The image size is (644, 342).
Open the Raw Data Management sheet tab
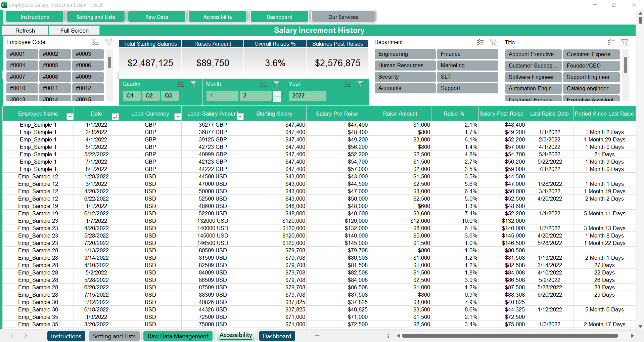178,336
